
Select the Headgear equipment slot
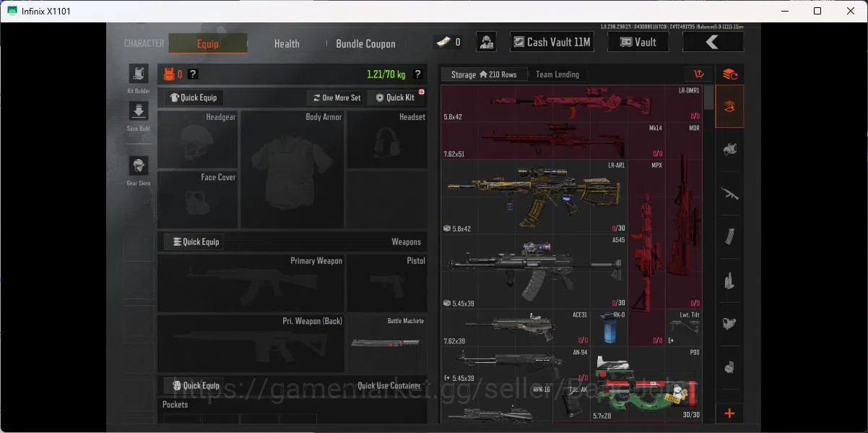coord(197,140)
